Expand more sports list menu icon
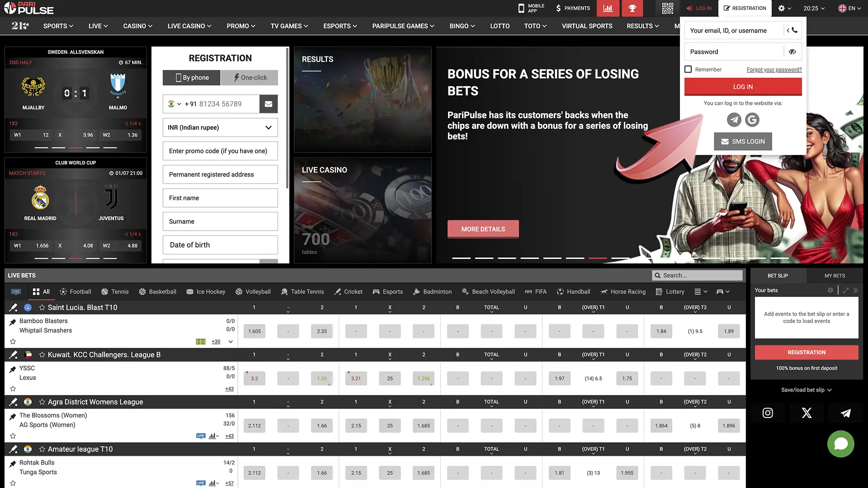Image resolution: width=868 pixels, height=488 pixels. 701,292
